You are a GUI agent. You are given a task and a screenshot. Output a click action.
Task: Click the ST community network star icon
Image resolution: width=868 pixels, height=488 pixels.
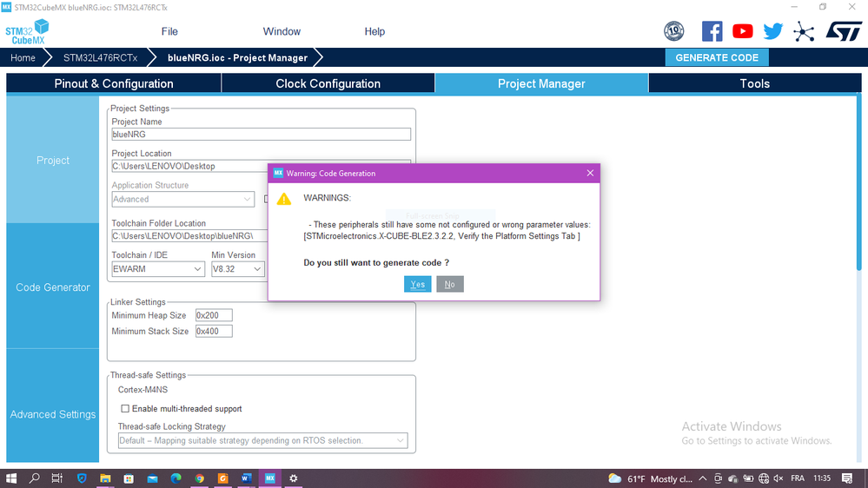pos(803,31)
